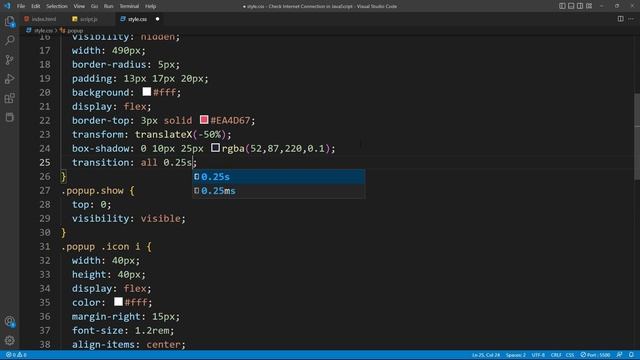Click line number 31 in the gutter
Image resolution: width=640 pixels, height=360 pixels.
pyautogui.click(x=45, y=247)
